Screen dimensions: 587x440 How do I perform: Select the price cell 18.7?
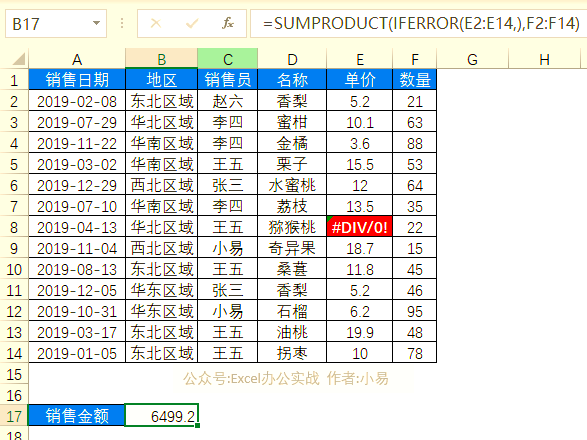pyautogui.click(x=360, y=247)
